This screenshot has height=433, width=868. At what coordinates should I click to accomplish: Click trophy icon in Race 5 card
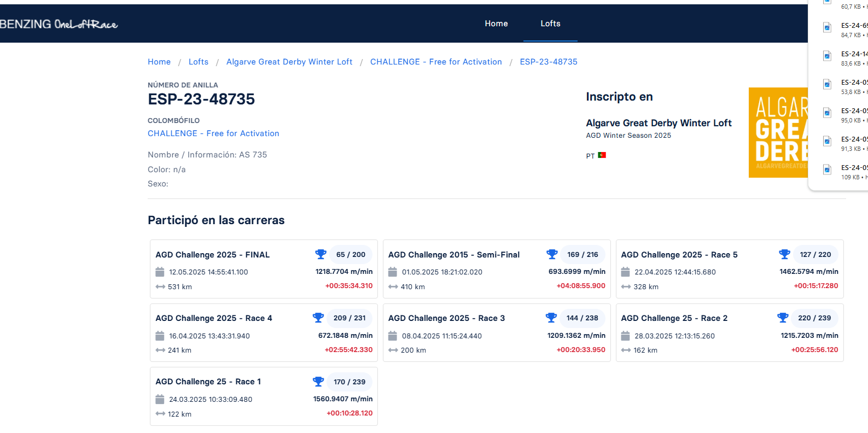(x=784, y=254)
